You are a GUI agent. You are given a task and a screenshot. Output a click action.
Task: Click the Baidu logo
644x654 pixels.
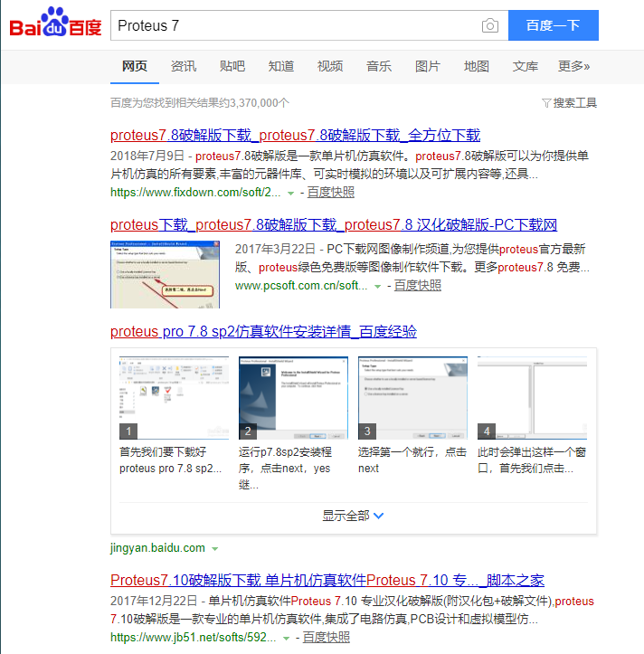tap(55, 22)
